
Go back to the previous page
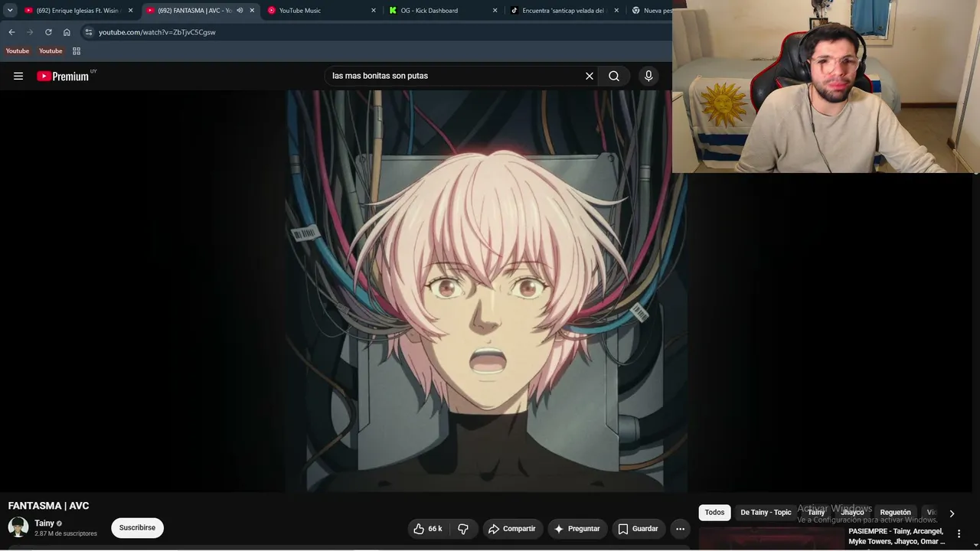click(x=11, y=32)
